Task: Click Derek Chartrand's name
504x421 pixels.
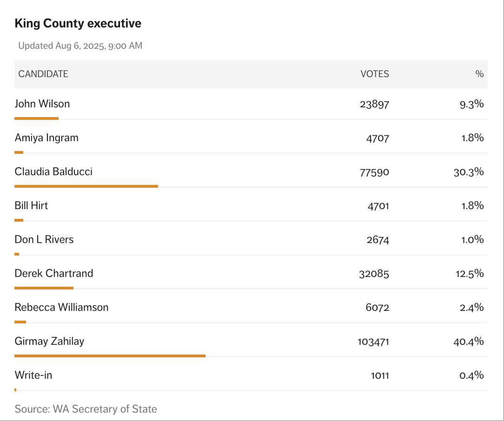Action: [54, 273]
